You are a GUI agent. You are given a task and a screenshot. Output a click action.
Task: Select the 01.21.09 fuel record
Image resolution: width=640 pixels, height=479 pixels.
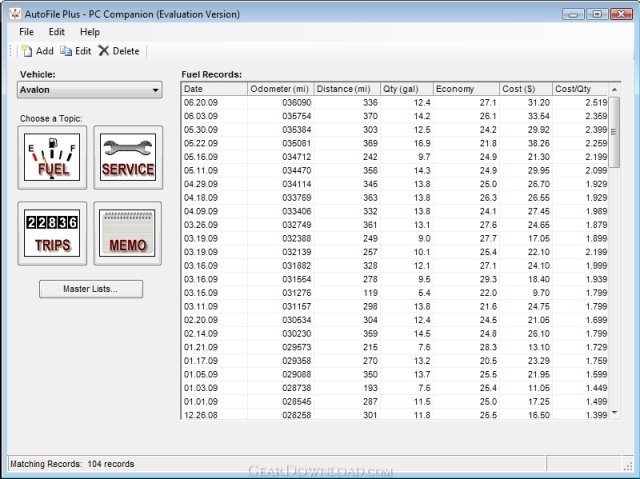point(395,347)
